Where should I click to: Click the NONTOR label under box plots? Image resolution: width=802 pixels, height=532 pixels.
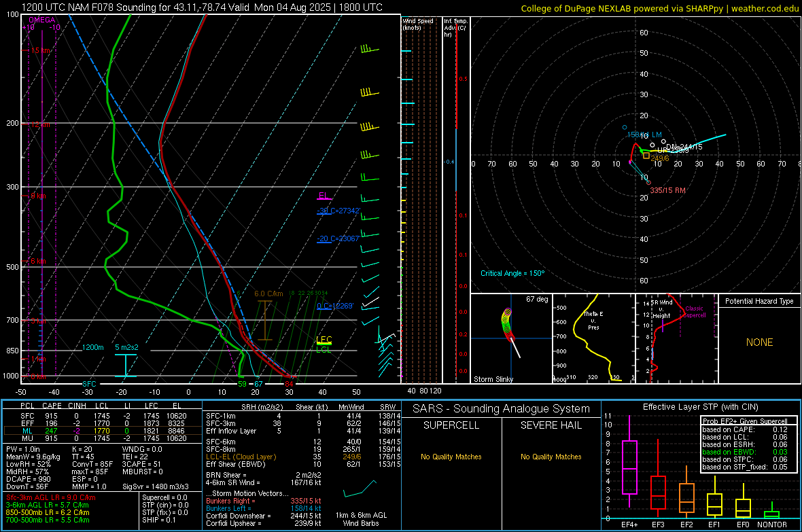(772, 525)
